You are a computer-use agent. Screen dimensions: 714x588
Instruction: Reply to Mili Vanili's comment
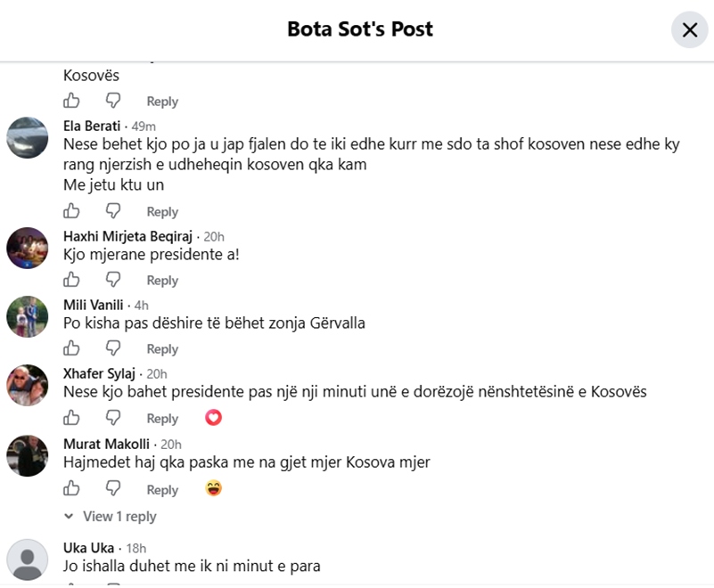click(x=162, y=349)
